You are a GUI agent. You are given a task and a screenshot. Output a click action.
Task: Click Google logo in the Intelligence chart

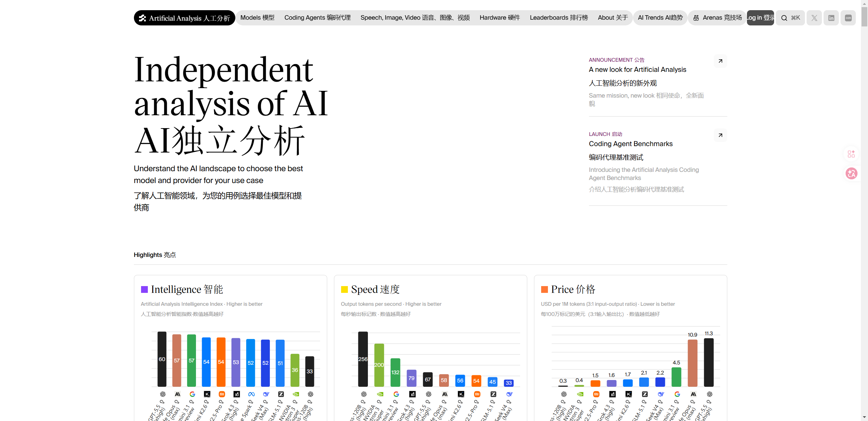pos(192,394)
